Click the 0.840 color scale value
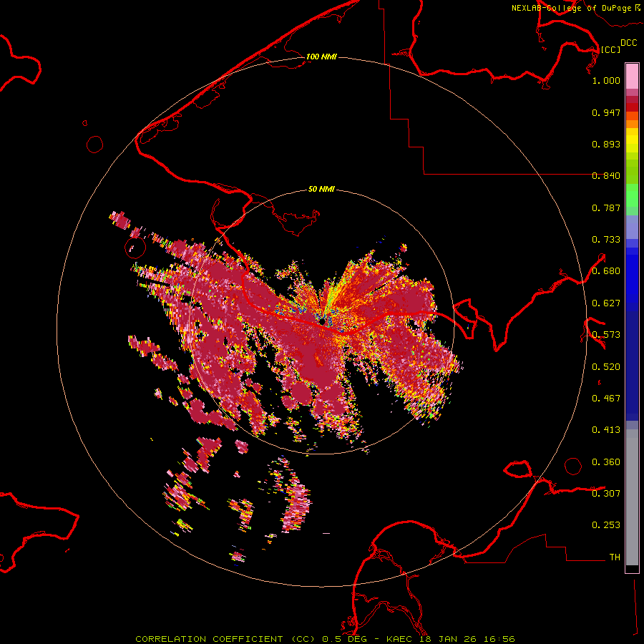The image size is (644, 644). 606,176
